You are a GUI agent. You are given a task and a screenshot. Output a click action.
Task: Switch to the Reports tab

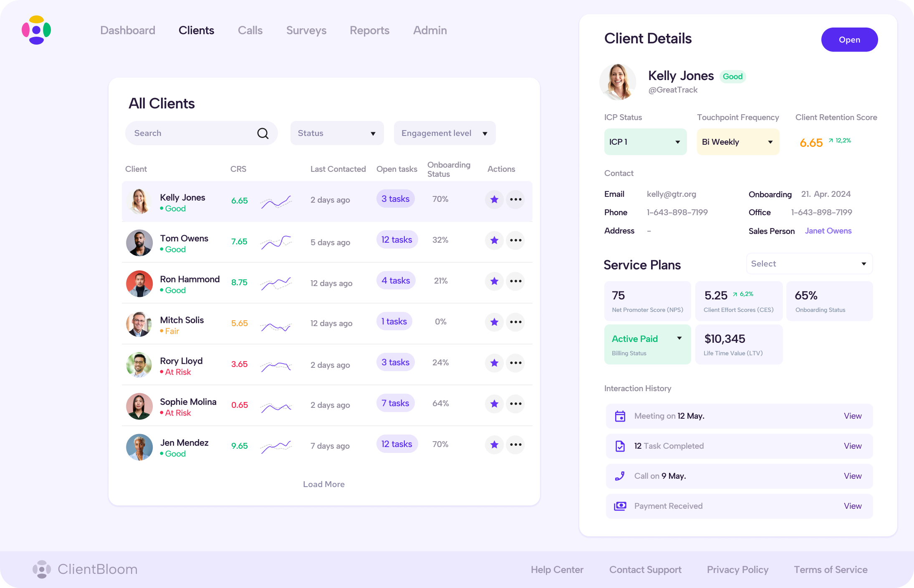pyautogui.click(x=369, y=30)
